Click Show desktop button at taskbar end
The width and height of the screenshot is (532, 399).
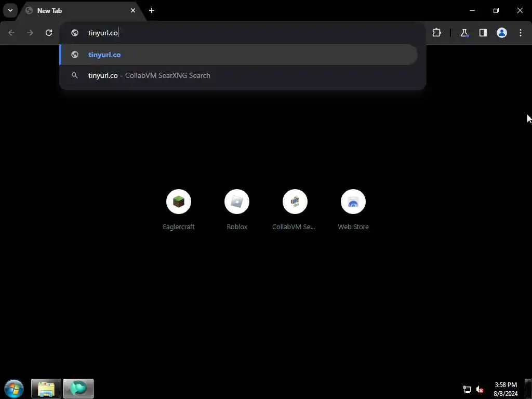point(528,389)
